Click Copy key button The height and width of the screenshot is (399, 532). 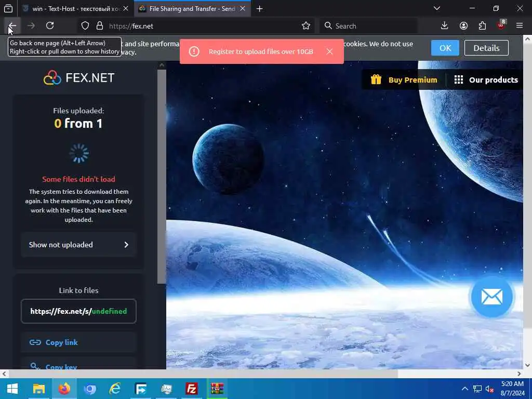click(x=79, y=365)
